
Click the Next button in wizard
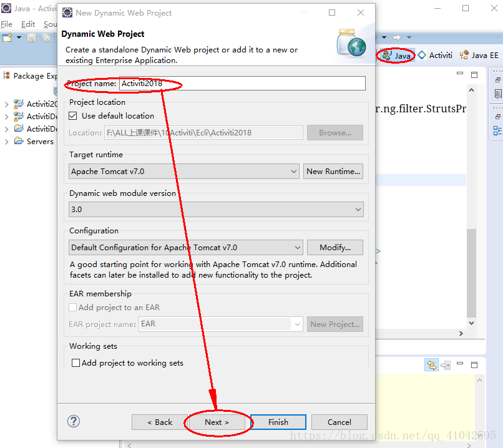pyautogui.click(x=217, y=422)
